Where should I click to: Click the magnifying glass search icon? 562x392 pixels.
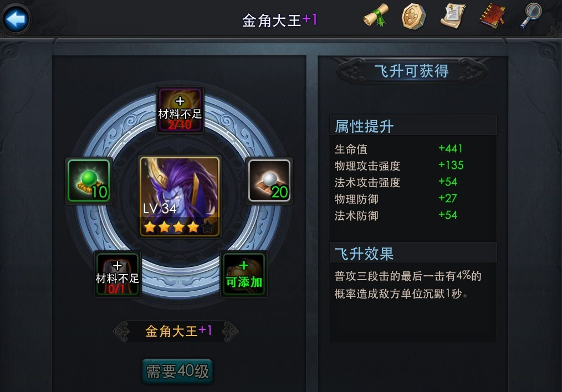[531, 16]
